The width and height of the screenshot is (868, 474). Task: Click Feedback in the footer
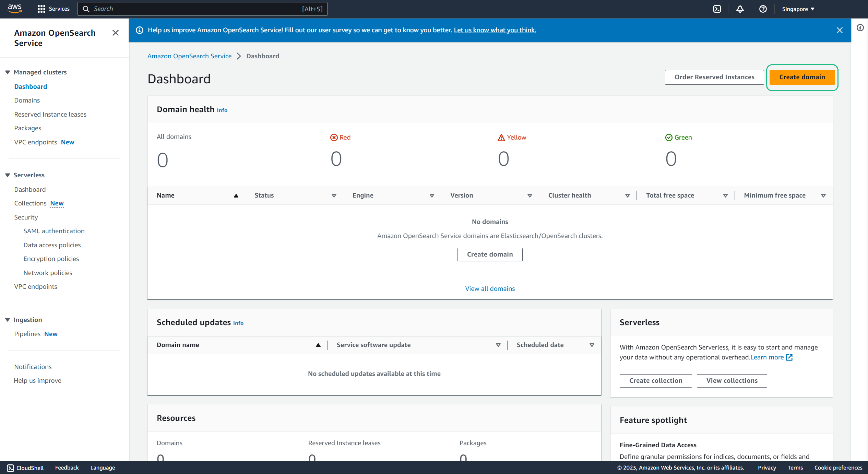(x=67, y=468)
